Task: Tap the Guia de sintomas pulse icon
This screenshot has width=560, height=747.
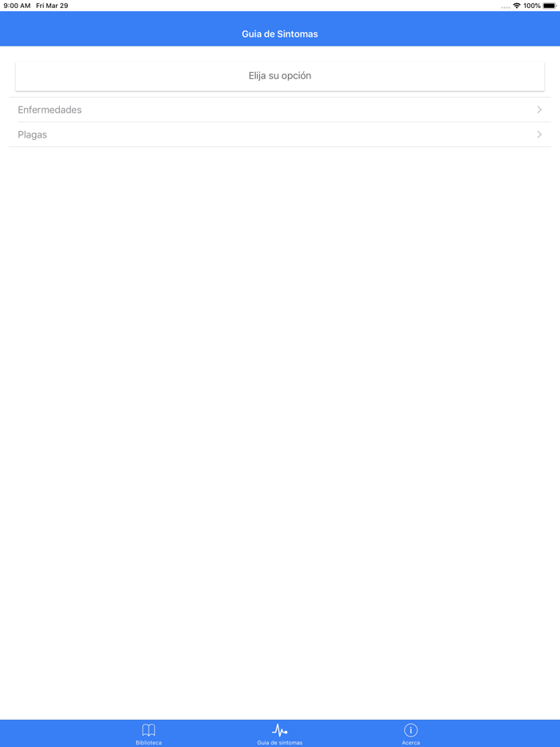Action: tap(280, 730)
